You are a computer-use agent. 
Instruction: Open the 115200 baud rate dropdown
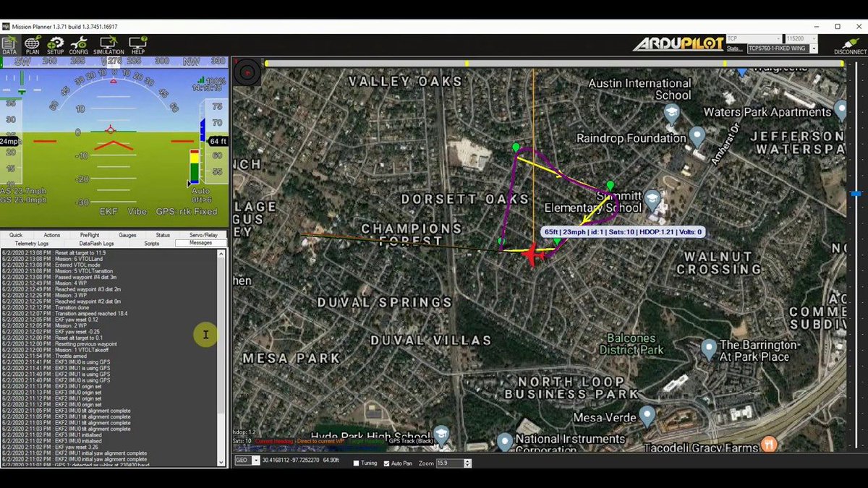[x=801, y=38]
